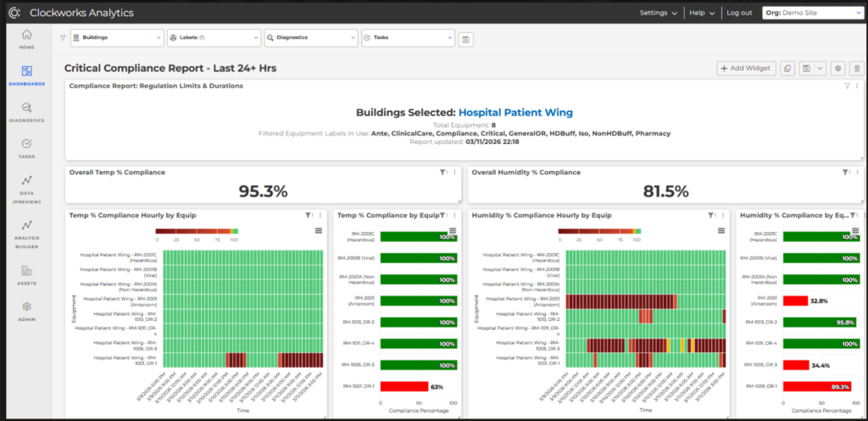Open the Diagnostics page from sidebar
The height and width of the screenshot is (421, 868).
coord(26,112)
